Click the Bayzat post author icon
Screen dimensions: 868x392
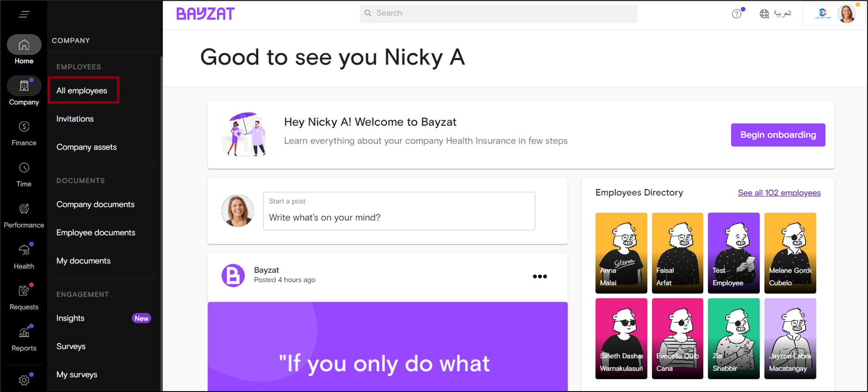point(233,275)
